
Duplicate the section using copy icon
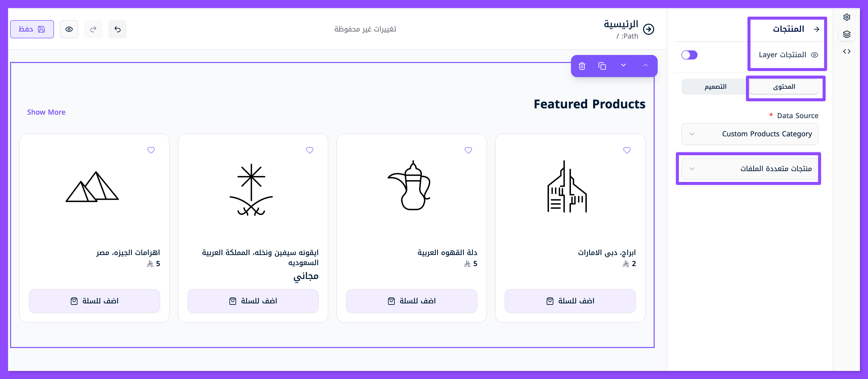pos(602,66)
